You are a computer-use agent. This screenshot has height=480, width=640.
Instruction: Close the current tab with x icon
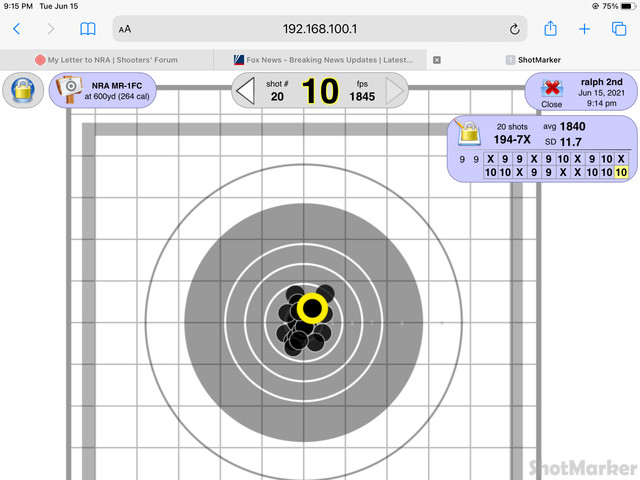[x=437, y=60]
